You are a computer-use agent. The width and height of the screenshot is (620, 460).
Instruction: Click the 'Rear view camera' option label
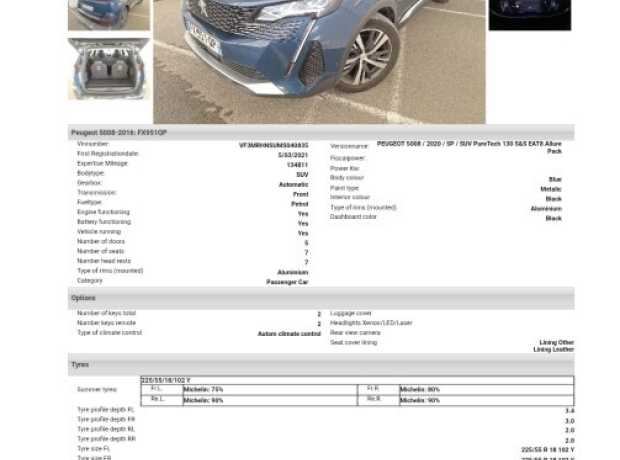(x=355, y=333)
